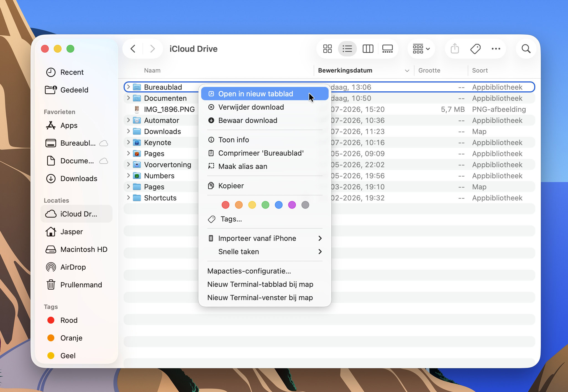Viewport: 568px width, 392px height.
Task: Expand the Downloads folder in the file list
Action: pos(128,131)
